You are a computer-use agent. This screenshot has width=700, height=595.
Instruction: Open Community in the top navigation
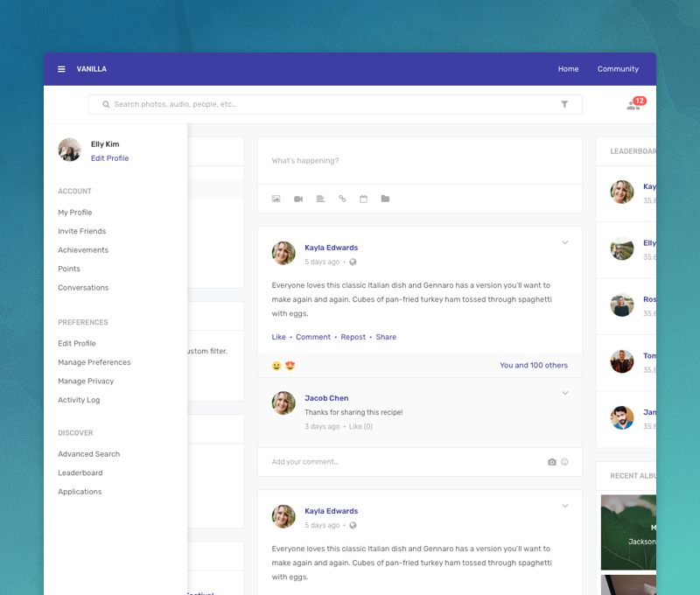click(x=618, y=69)
